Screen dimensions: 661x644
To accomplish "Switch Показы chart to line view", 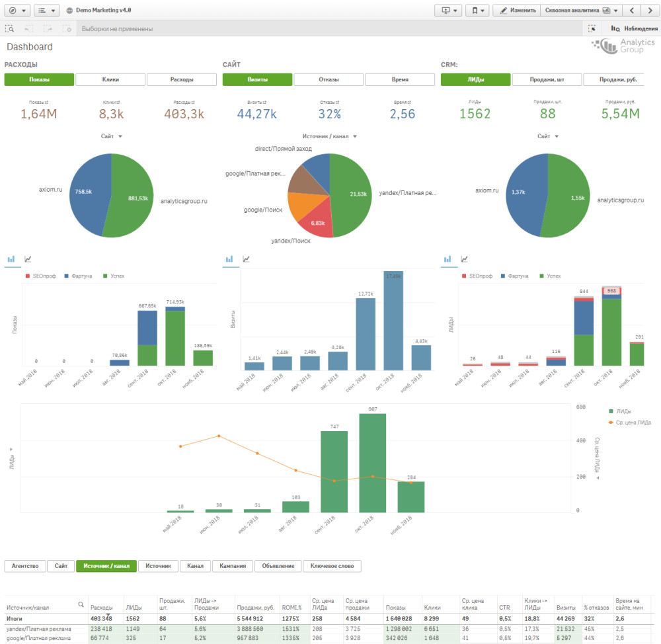I will [x=28, y=259].
